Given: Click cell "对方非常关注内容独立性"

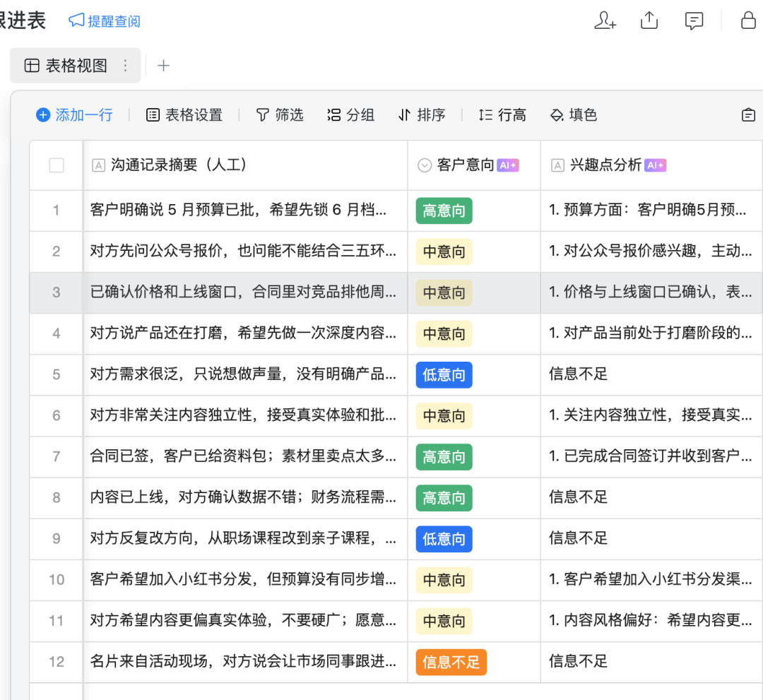Looking at the screenshot, I should tap(245, 415).
